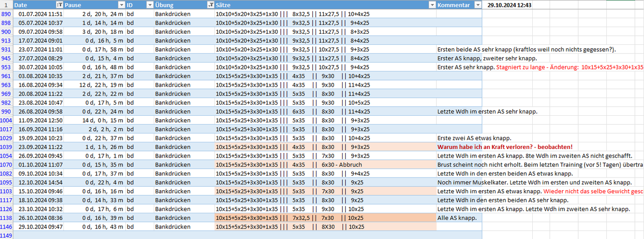This screenshot has height=239, width=644.
Task: Select Sätze cell in row 990 with 6x35
Action: click(x=326, y=111)
